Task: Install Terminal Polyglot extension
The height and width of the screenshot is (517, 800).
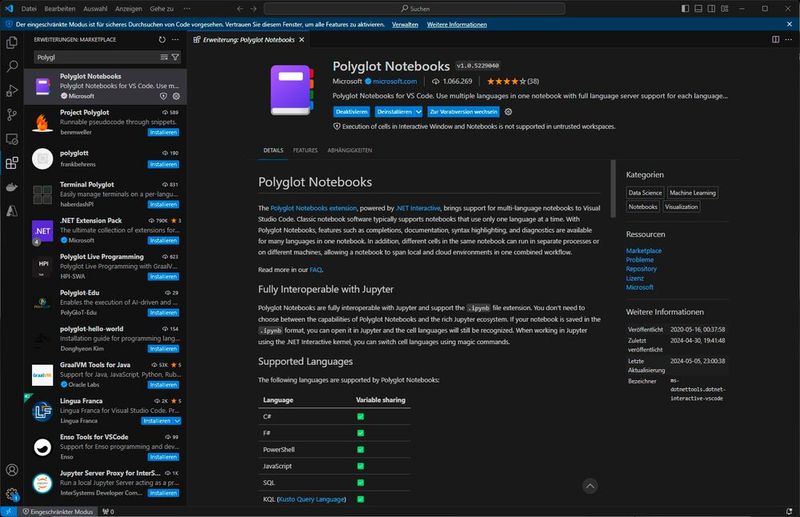Action: click(163, 204)
